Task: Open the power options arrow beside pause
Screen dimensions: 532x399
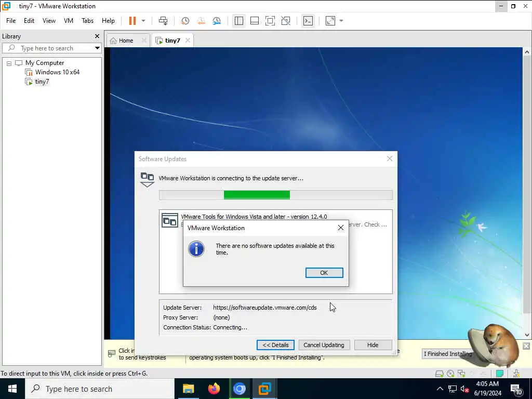Action: pos(143,21)
